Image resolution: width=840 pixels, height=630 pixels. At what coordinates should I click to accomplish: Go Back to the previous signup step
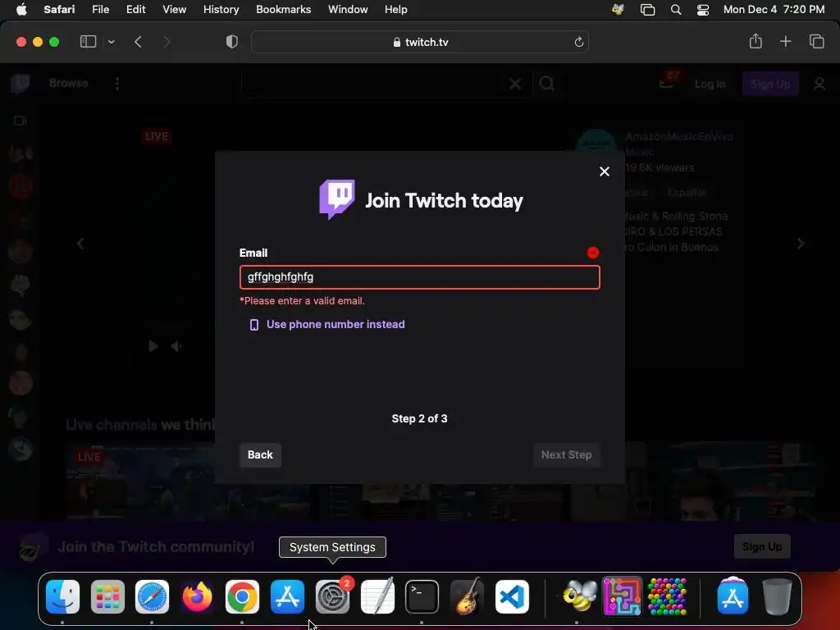[260, 454]
